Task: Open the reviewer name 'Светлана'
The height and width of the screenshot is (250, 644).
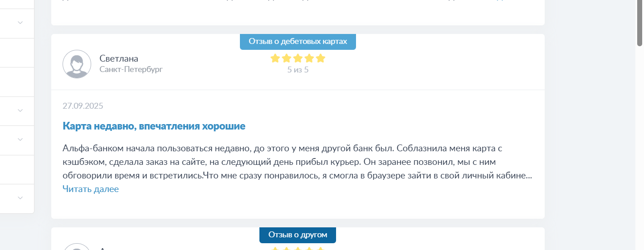Action: (x=119, y=58)
